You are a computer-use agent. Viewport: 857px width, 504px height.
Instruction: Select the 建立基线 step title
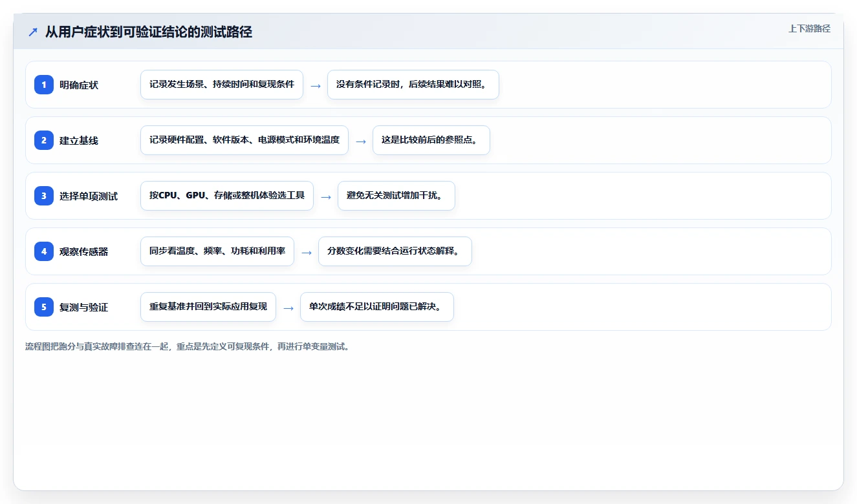(79, 140)
